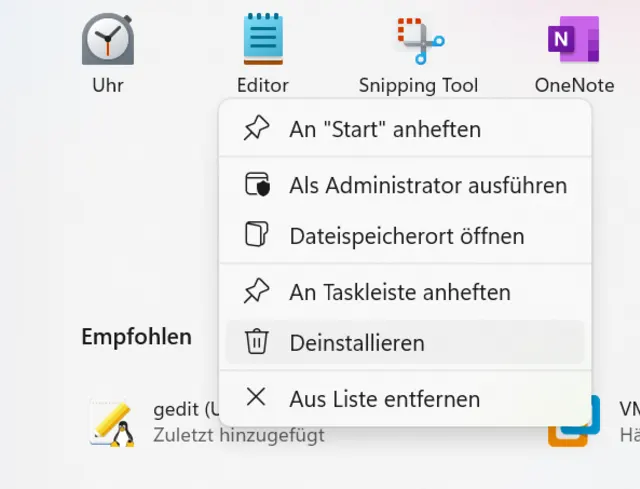The width and height of the screenshot is (640, 489).
Task: Launch the Editor notepad icon
Action: click(263, 40)
